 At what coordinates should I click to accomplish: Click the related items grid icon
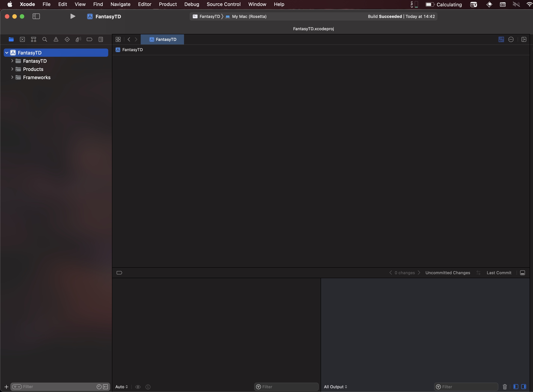(x=118, y=39)
